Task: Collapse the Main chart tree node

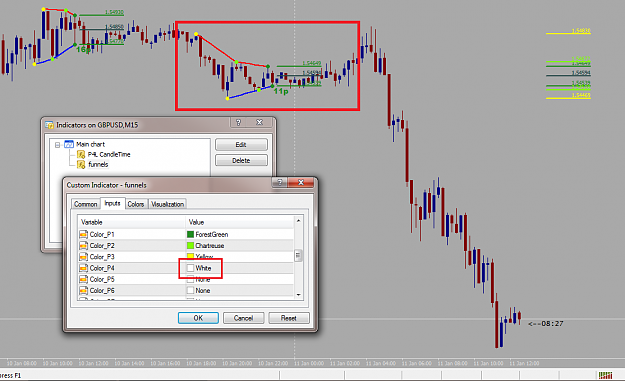Action: click(x=57, y=145)
